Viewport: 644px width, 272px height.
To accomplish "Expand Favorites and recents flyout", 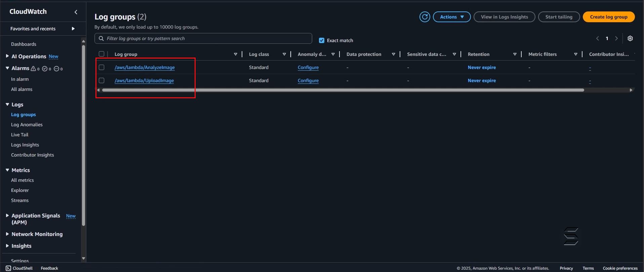I will click(x=73, y=29).
